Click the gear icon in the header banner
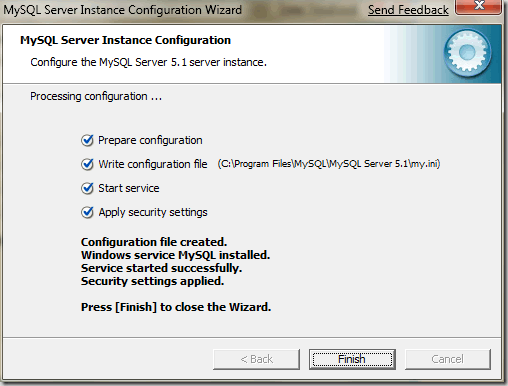 click(x=467, y=53)
